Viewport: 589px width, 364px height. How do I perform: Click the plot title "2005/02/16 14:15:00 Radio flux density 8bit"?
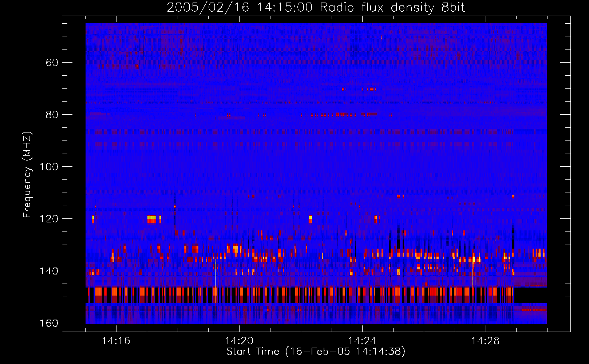point(316,7)
